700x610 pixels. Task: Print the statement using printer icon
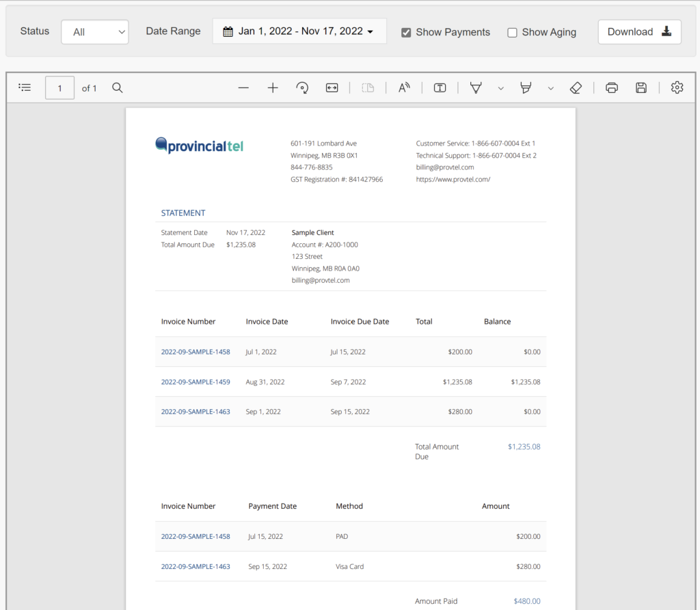click(x=612, y=88)
